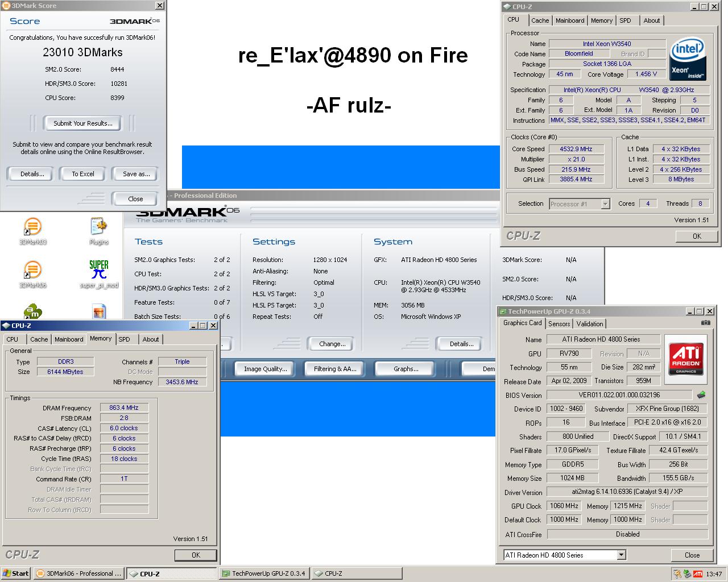Open Mainboard tab in bottom-left CPU-Z
Screen dimensions: 728x582
(x=69, y=339)
